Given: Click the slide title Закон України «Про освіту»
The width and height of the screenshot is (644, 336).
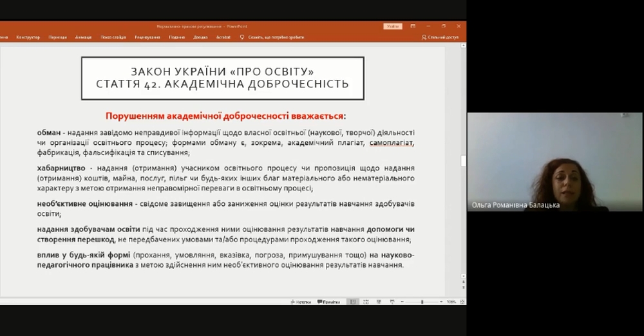Looking at the screenshot, I should (x=222, y=71).
